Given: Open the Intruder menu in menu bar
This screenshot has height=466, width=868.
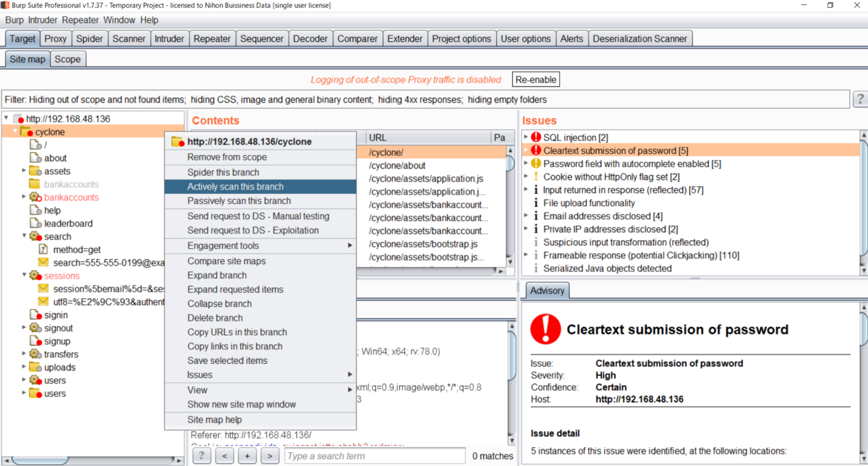Looking at the screenshot, I should pos(43,20).
